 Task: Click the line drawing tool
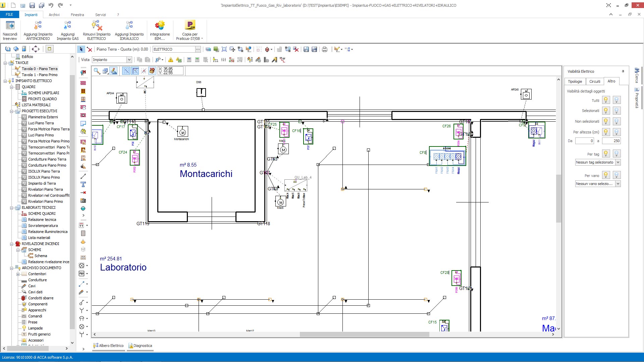(x=83, y=176)
